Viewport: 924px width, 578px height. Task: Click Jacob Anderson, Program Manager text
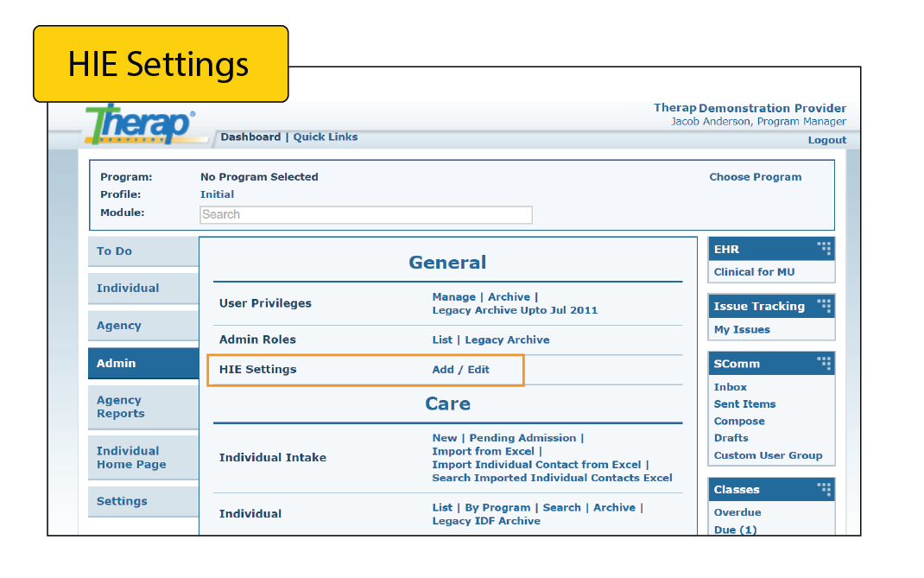tap(758, 122)
